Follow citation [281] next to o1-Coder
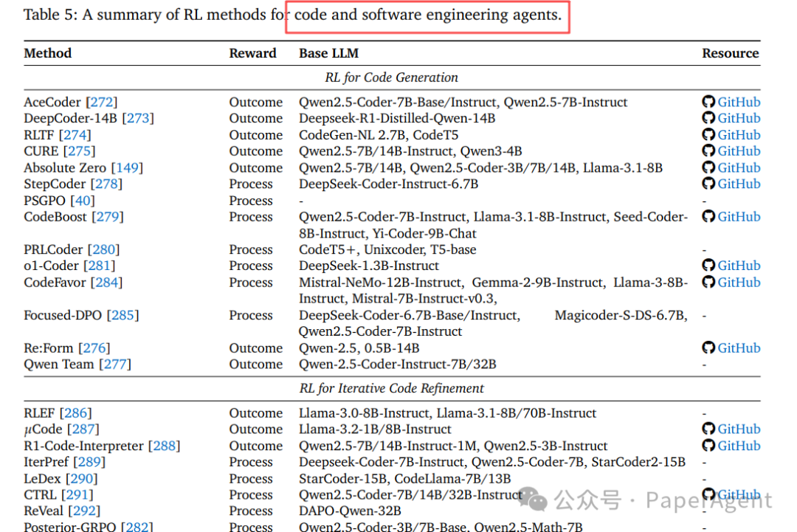The image size is (797, 532). (x=99, y=266)
